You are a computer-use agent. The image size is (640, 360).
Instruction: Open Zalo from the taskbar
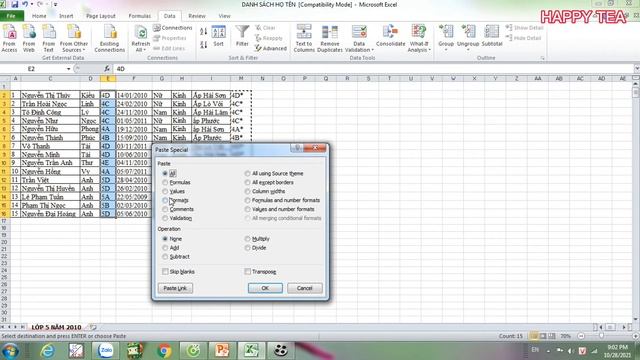[106, 351]
